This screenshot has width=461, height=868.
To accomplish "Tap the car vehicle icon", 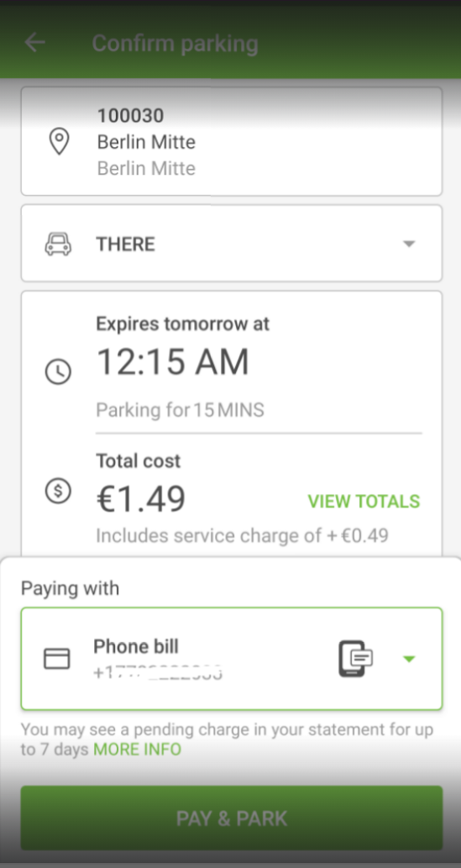I will pos(58,245).
